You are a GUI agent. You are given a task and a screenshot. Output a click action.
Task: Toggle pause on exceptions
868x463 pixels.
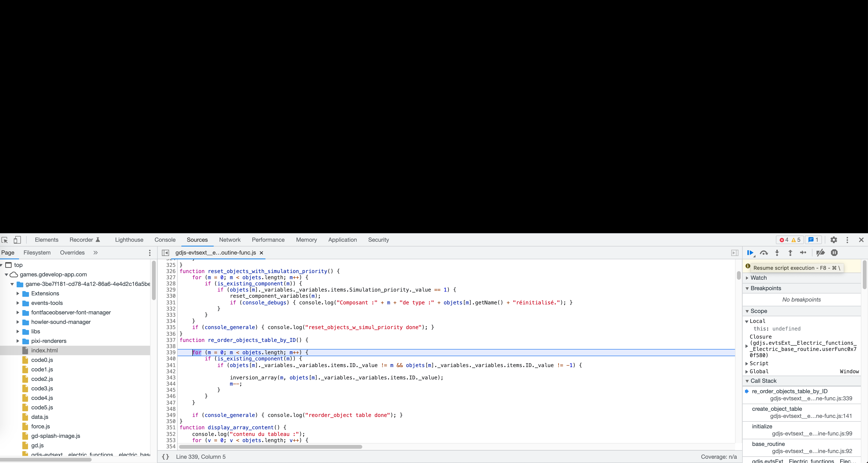(x=834, y=253)
